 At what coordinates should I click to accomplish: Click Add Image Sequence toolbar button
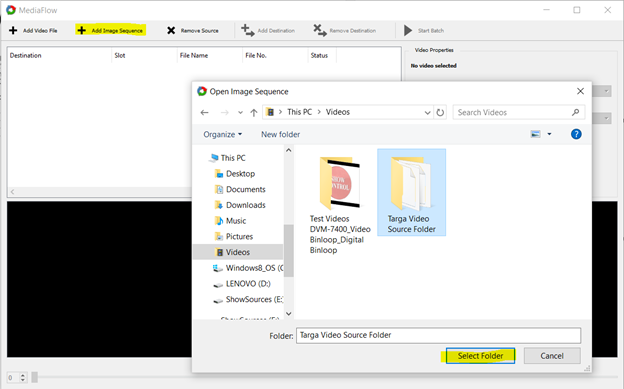110,30
